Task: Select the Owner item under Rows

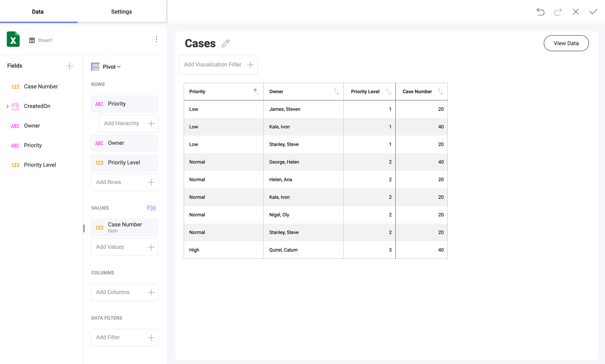Action: pos(124,143)
